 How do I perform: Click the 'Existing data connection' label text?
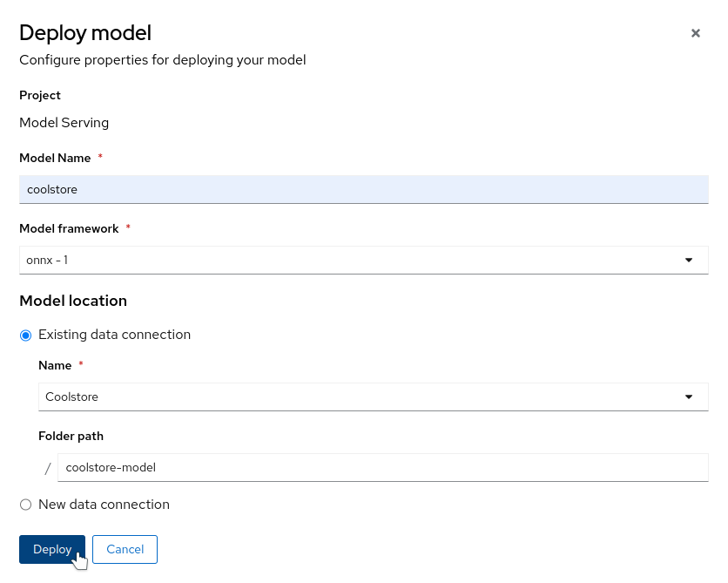click(x=114, y=335)
